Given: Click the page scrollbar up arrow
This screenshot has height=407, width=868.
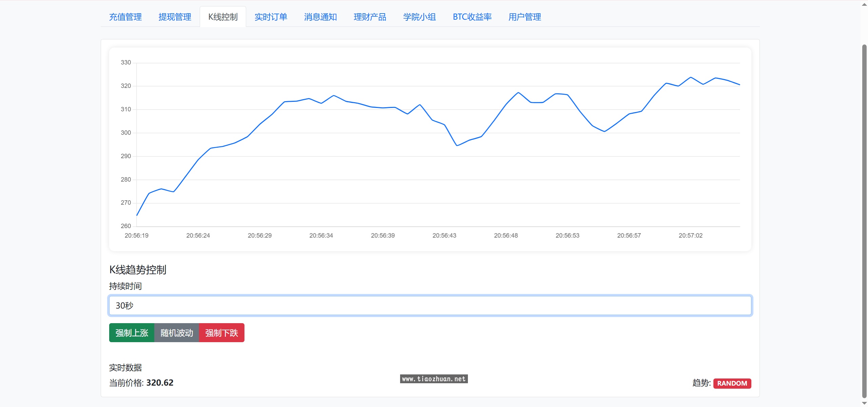Looking at the screenshot, I should point(864,4).
